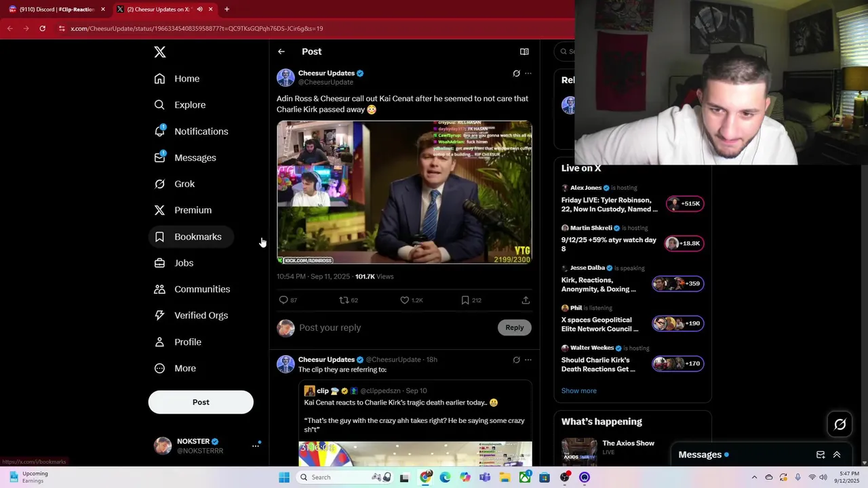Click the @CheesurUpdate handle under main post name
Image resolution: width=868 pixels, height=488 pixels.
(326, 82)
